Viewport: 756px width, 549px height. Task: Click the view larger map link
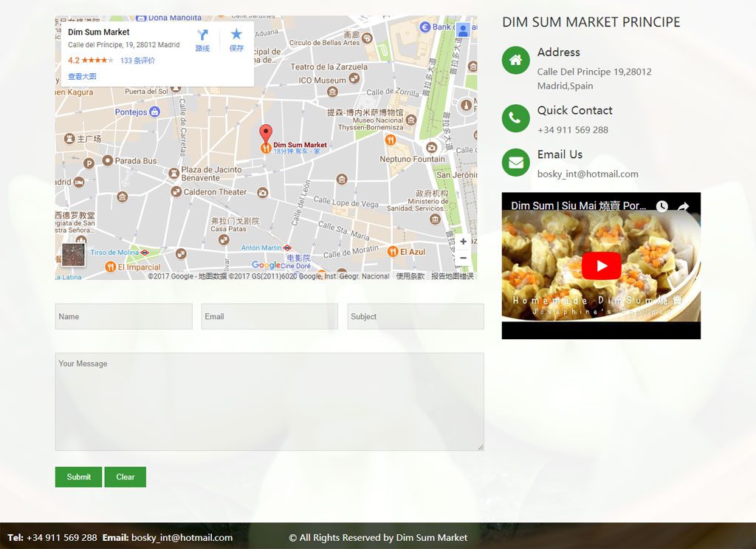[x=82, y=76]
